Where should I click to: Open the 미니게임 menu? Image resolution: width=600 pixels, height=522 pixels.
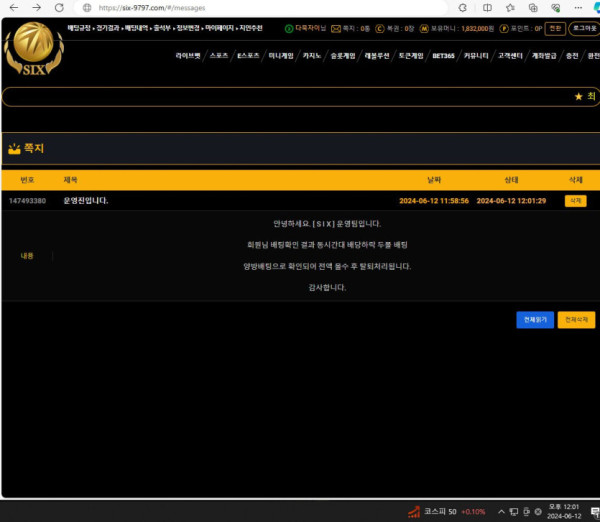(281, 56)
